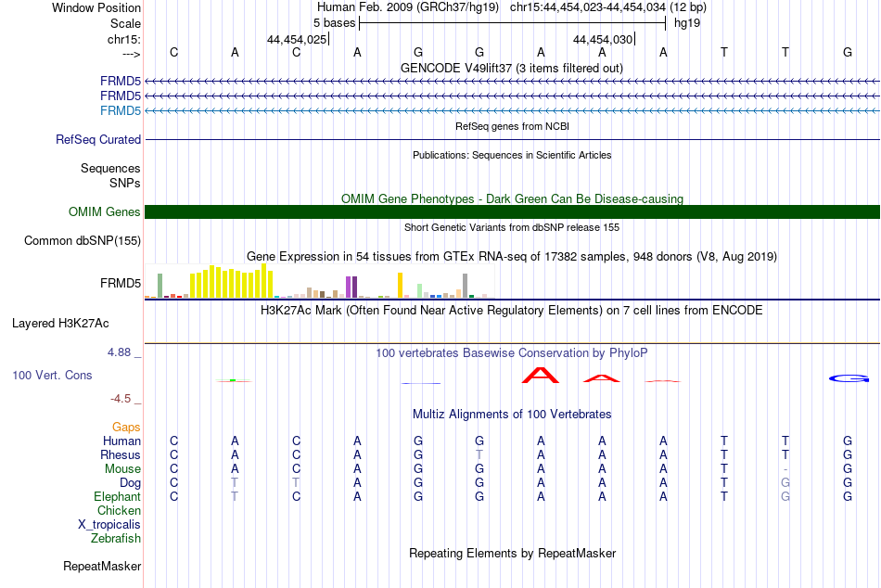Select the dark green OMIM Genes bar

(512, 212)
